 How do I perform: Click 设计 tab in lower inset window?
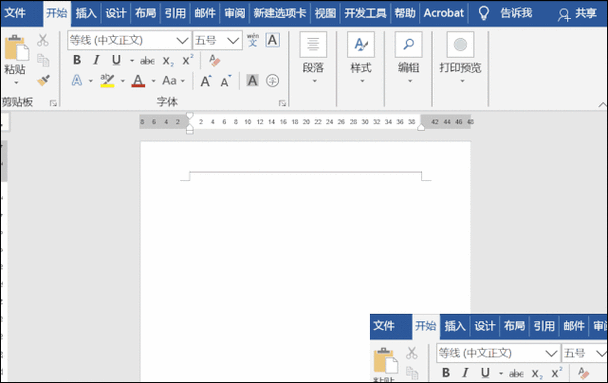pos(485,326)
